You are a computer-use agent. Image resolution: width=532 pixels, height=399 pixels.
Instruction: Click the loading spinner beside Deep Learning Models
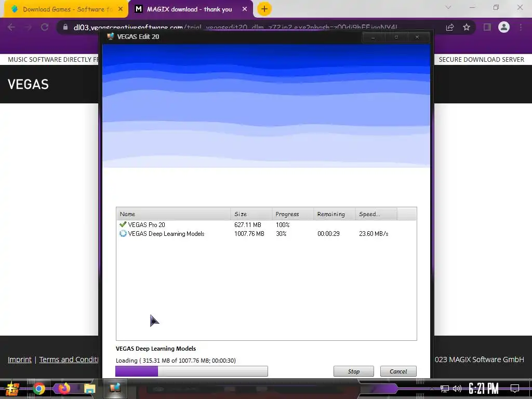pos(123,233)
